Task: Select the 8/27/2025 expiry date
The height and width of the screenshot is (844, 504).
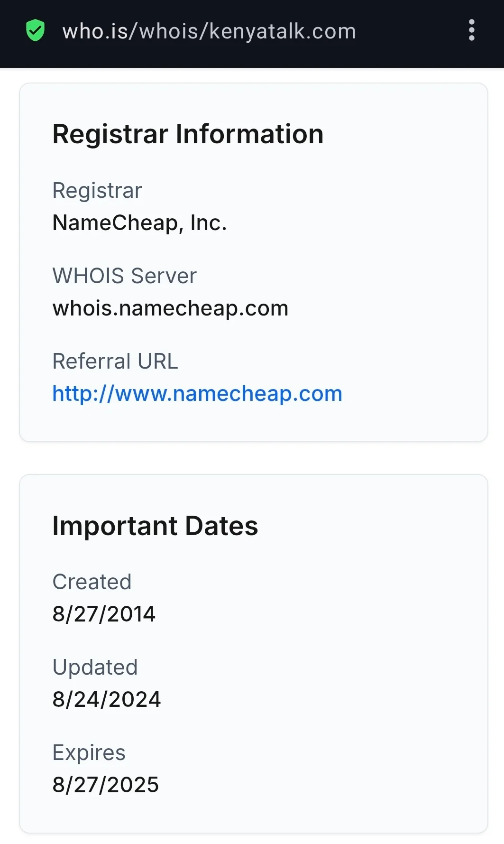Action: tap(105, 785)
